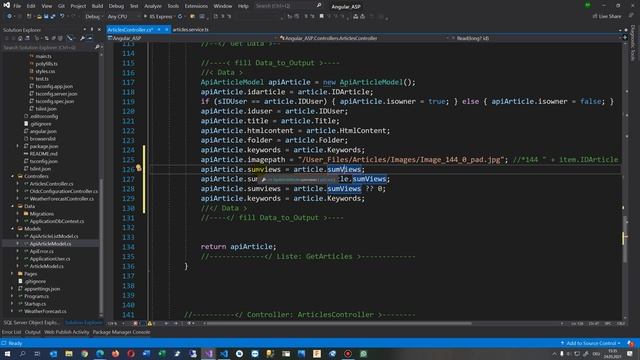Open the member navigation dropdown
Viewport: 640px width, 360px height.
pos(536,38)
